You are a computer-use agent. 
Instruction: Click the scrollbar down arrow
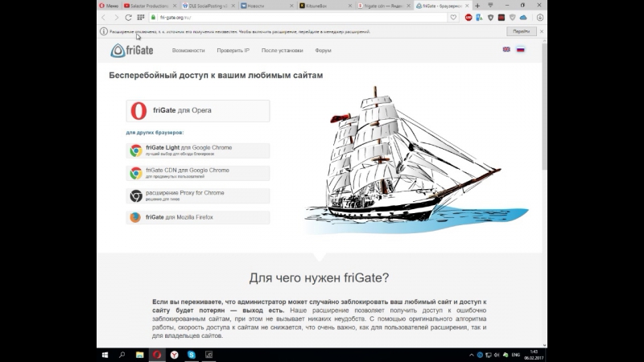click(x=544, y=345)
